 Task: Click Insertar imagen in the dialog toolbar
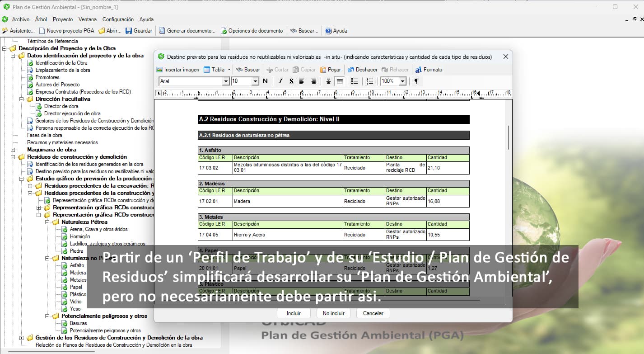coord(178,70)
